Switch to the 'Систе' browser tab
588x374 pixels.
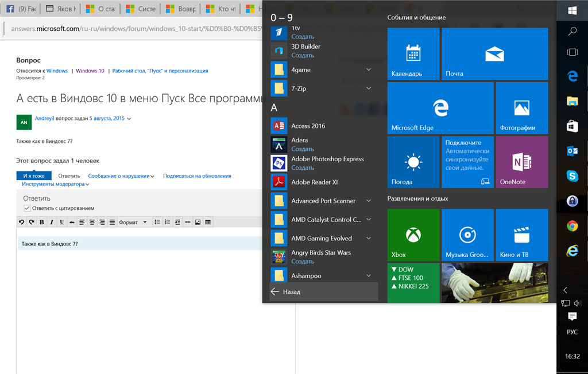tap(141, 9)
